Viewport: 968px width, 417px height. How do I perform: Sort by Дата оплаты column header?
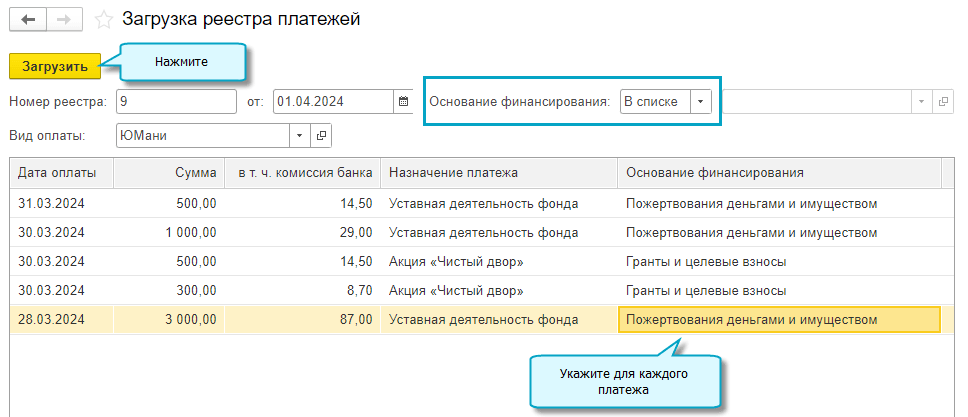[x=59, y=173]
